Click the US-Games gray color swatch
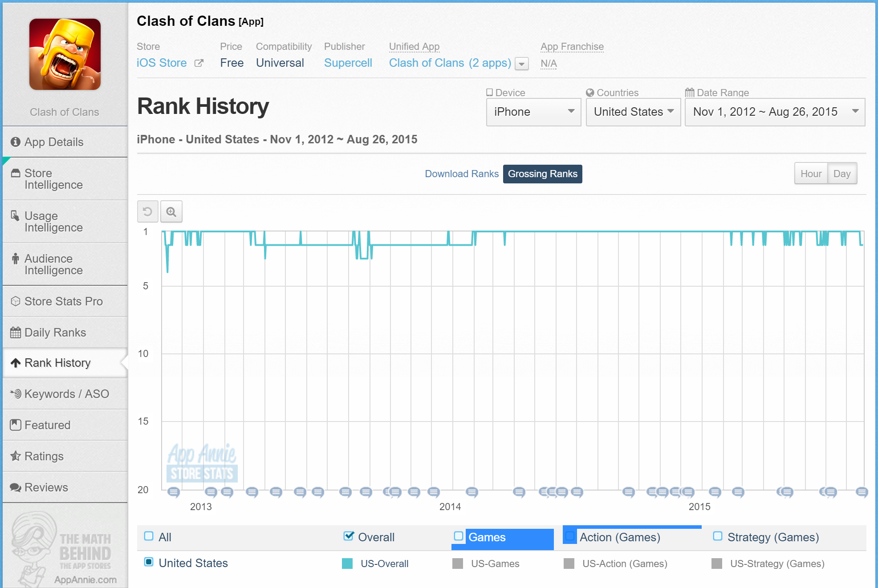Screen dimensions: 878x588 (x=458, y=564)
